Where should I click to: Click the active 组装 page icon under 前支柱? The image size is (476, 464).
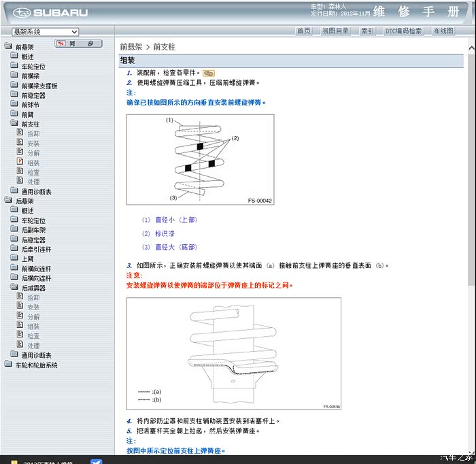click(20, 163)
